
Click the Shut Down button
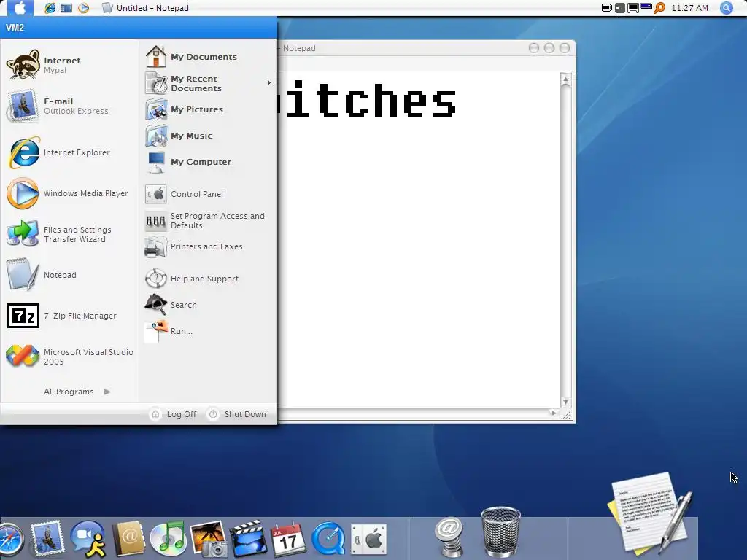point(237,414)
